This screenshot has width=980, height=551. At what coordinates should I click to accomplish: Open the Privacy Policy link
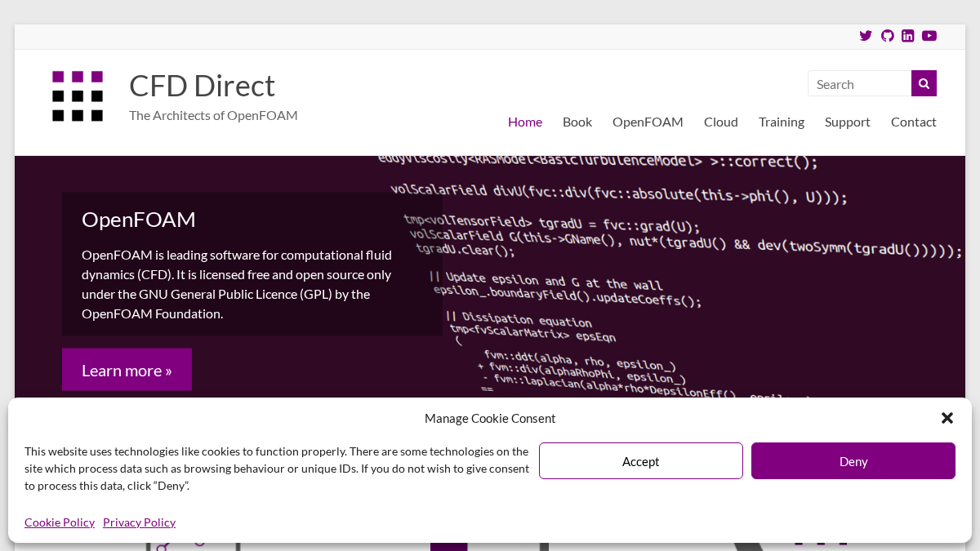139,522
